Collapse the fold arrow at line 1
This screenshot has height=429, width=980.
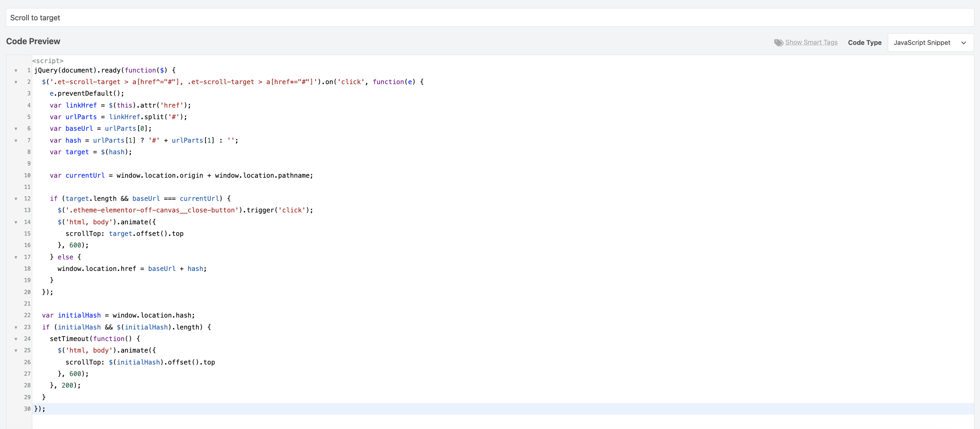16,70
